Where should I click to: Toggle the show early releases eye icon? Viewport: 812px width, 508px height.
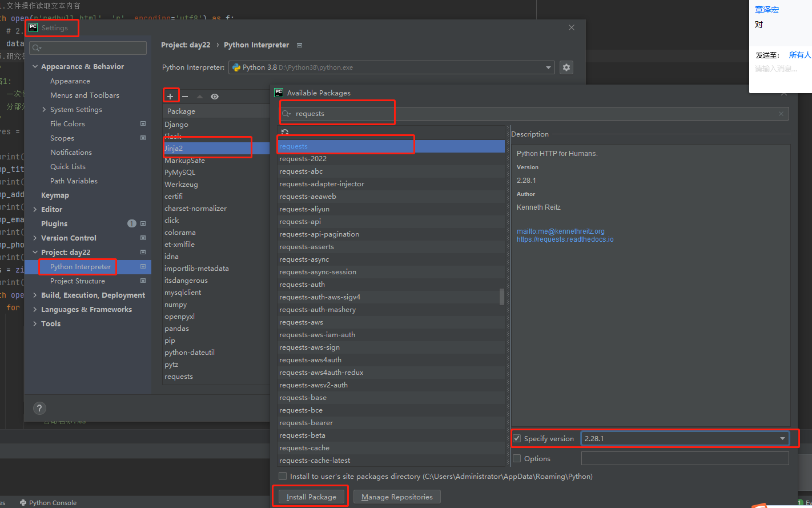(215, 97)
